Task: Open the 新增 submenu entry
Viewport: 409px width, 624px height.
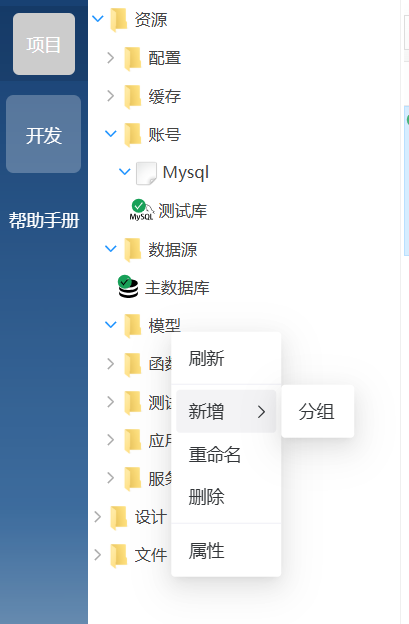Action: (226, 411)
